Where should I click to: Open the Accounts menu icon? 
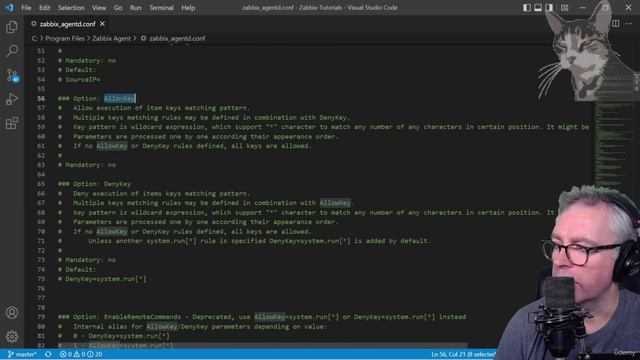(x=12, y=313)
